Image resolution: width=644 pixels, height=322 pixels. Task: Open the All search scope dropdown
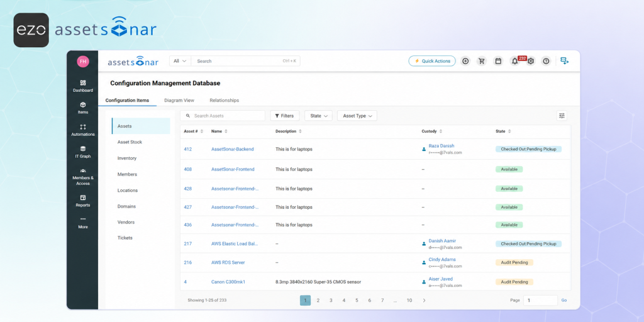(180, 61)
